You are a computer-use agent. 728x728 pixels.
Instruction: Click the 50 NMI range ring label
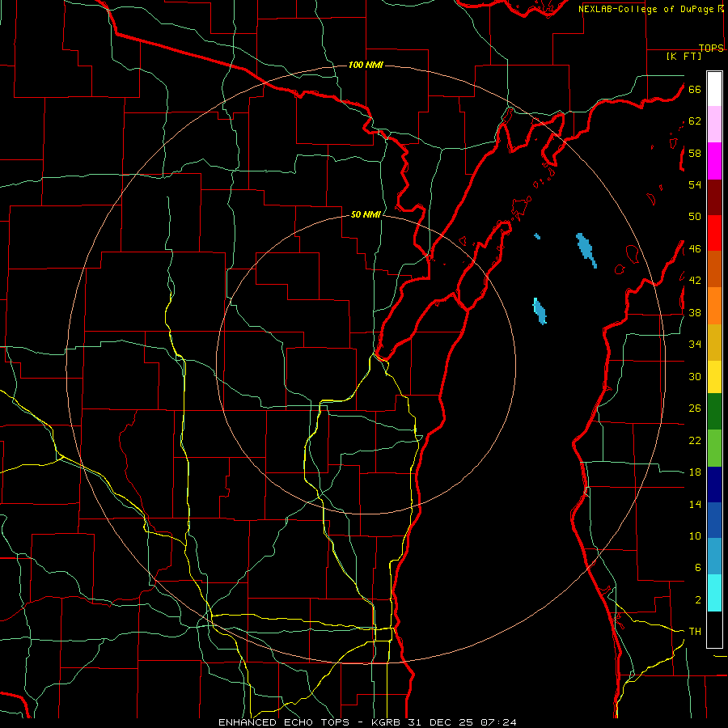pyautogui.click(x=366, y=214)
